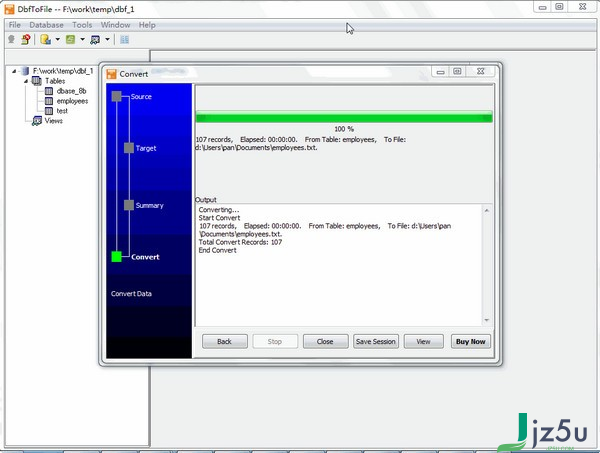Image resolution: width=600 pixels, height=453 pixels.
Task: Select the Tables folder icon in tree
Action: 37,81
